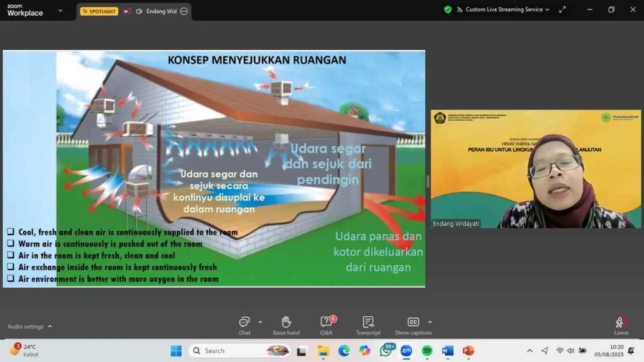Toggle Show captions on
The height and width of the screenshot is (362, 644).
(413, 324)
